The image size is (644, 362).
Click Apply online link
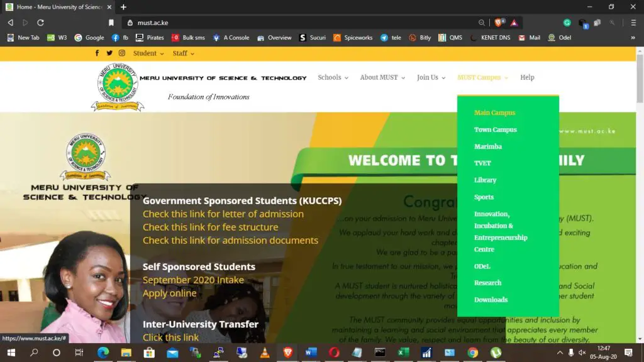pyautogui.click(x=170, y=293)
